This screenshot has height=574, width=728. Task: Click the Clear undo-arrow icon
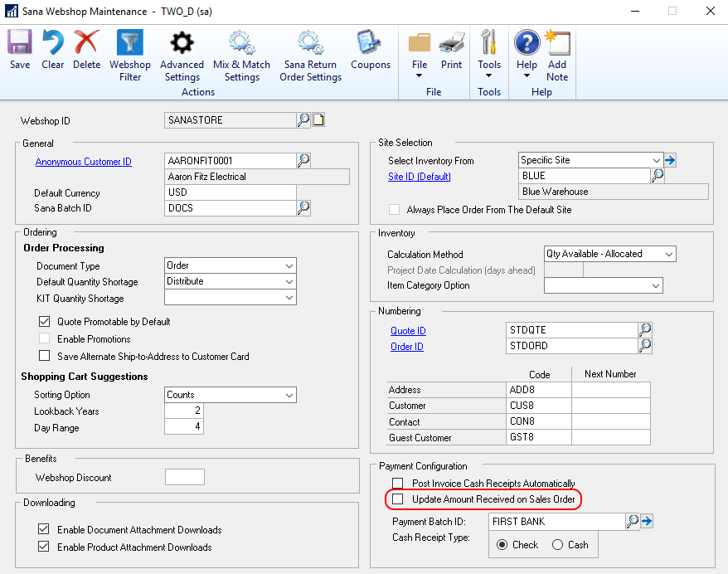click(52, 43)
